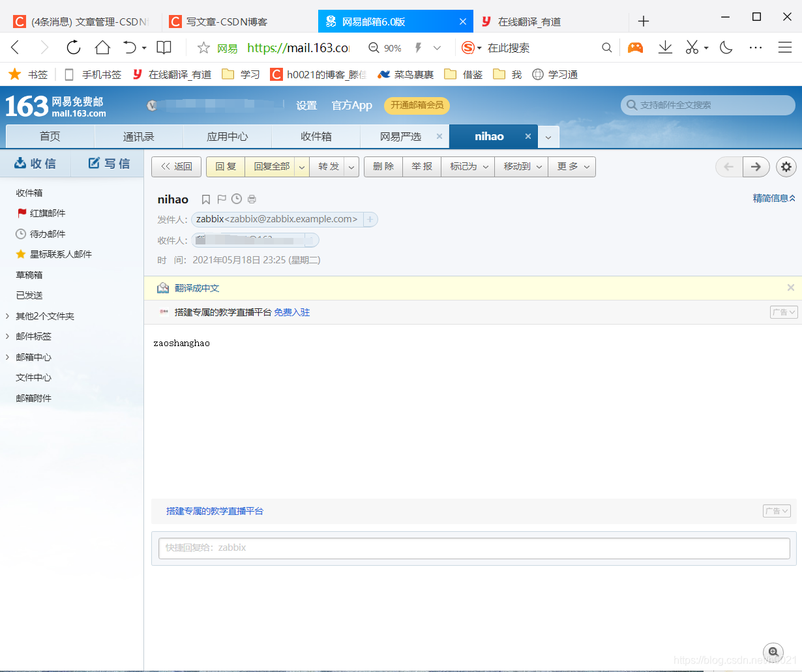The width and height of the screenshot is (802, 672).
Task: Open mail settings gear icon
Action: tap(786, 167)
